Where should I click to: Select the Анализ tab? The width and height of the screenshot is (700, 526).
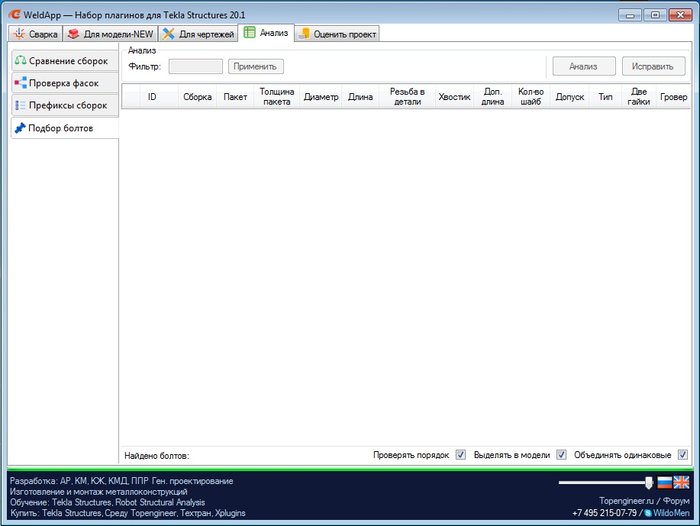click(x=267, y=33)
